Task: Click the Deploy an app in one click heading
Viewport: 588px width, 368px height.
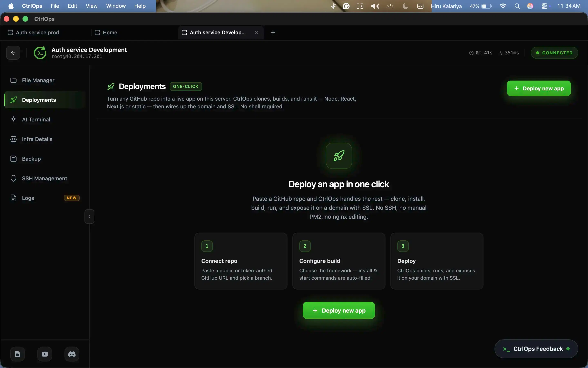Action: (339, 184)
